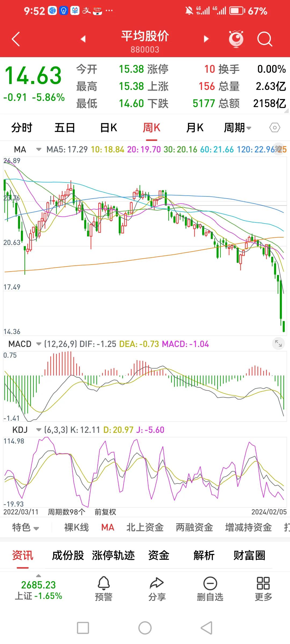
Task: Switch to 日K chart tab
Action: (108, 128)
